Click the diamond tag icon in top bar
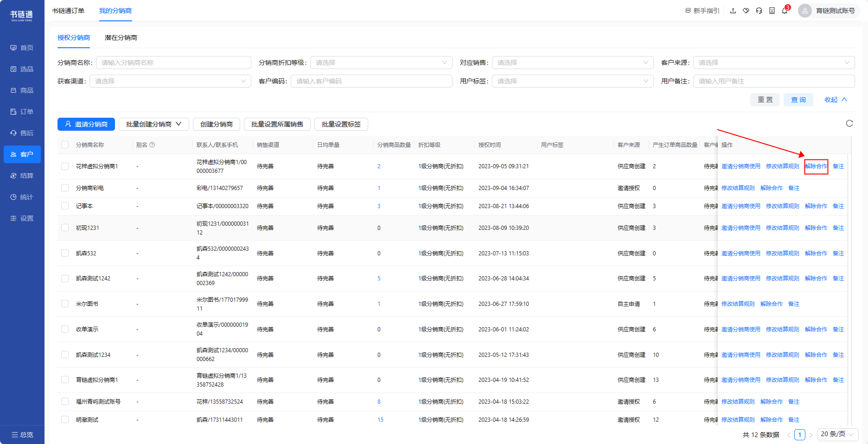 [x=746, y=11]
